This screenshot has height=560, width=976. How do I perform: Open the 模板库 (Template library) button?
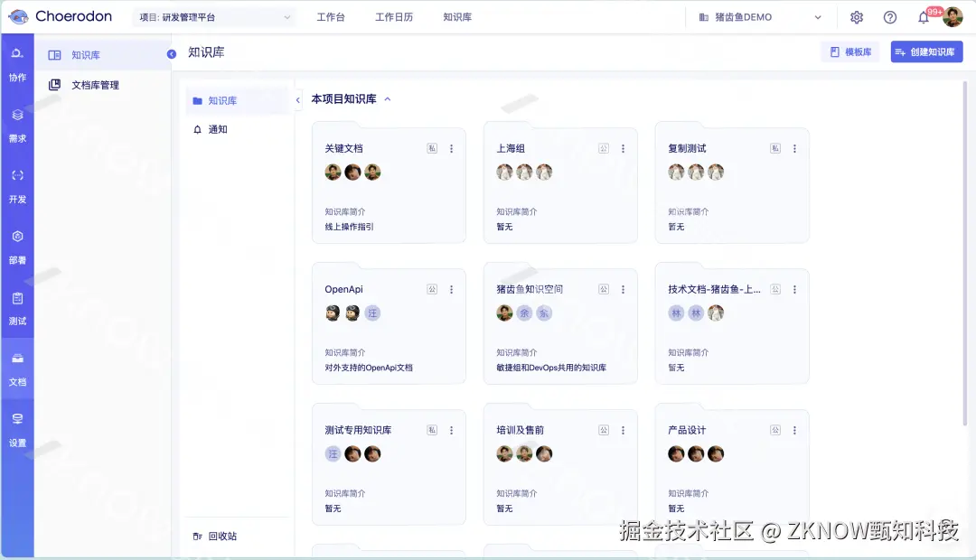tap(849, 51)
